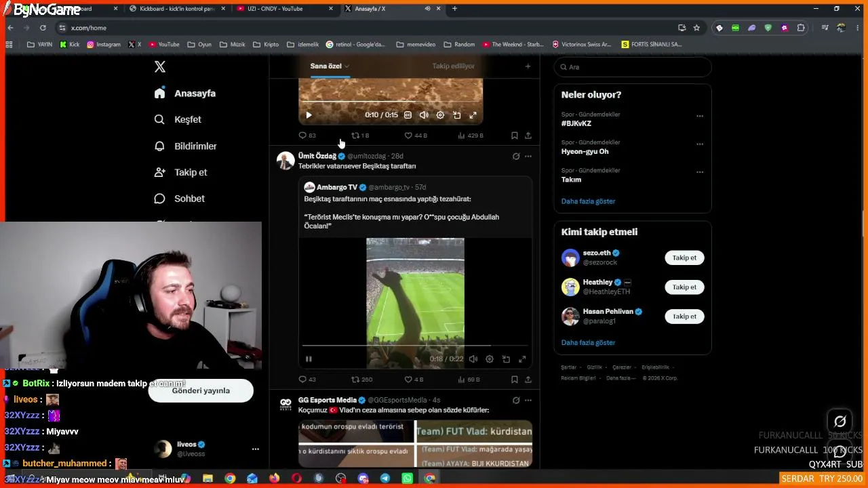Image resolution: width=868 pixels, height=488 pixels.
Task: Switch to the UZI - CINDY YouTube tab
Action: (x=283, y=9)
